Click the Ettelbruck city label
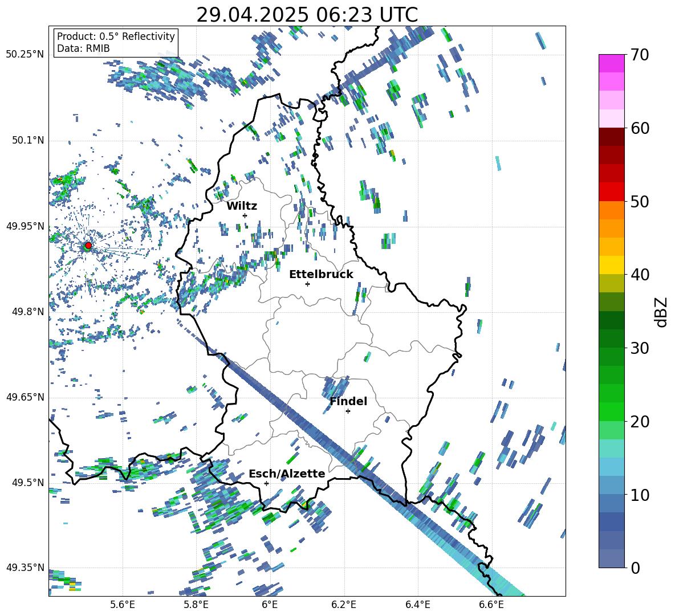675x616 pixels. click(x=321, y=275)
